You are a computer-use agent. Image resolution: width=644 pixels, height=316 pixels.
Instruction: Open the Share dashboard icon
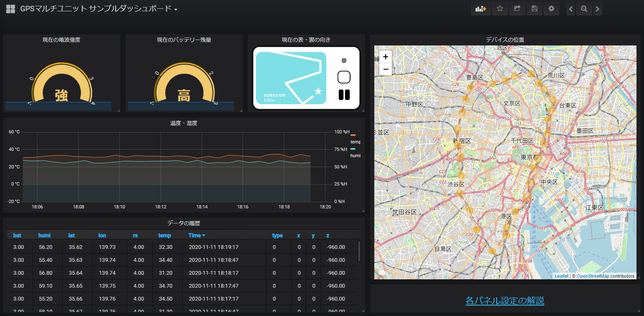[517, 8]
